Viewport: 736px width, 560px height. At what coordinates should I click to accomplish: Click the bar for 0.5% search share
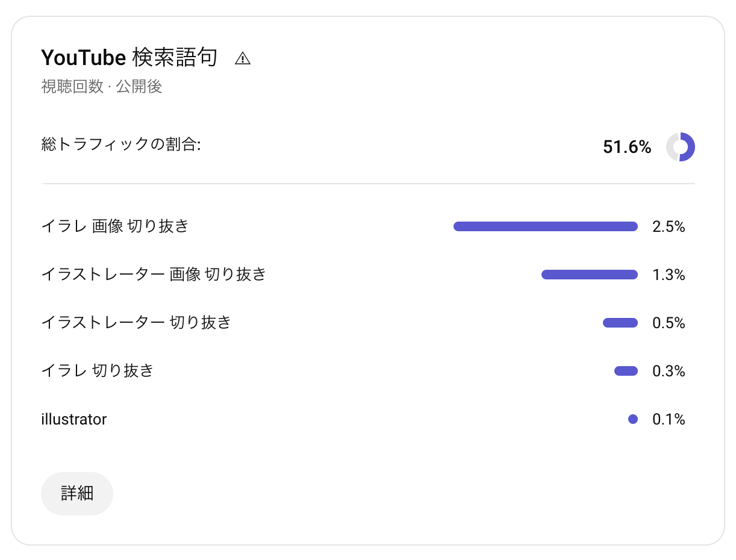coord(620,323)
